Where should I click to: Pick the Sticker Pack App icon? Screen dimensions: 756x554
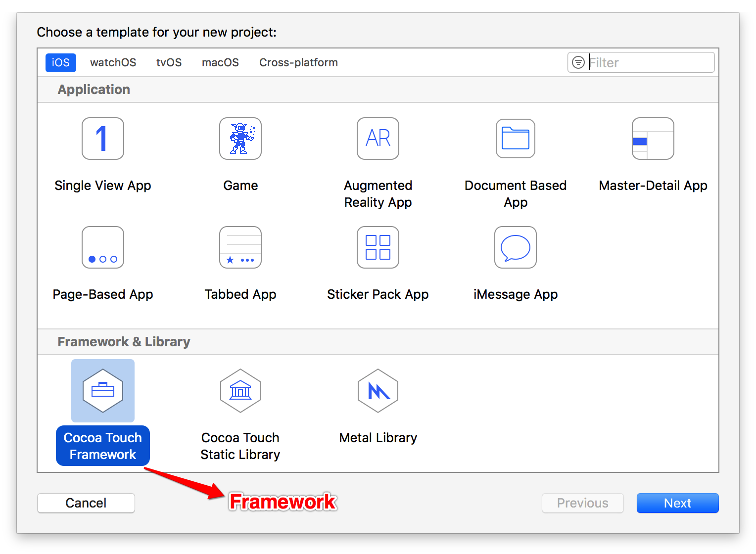coord(378,247)
